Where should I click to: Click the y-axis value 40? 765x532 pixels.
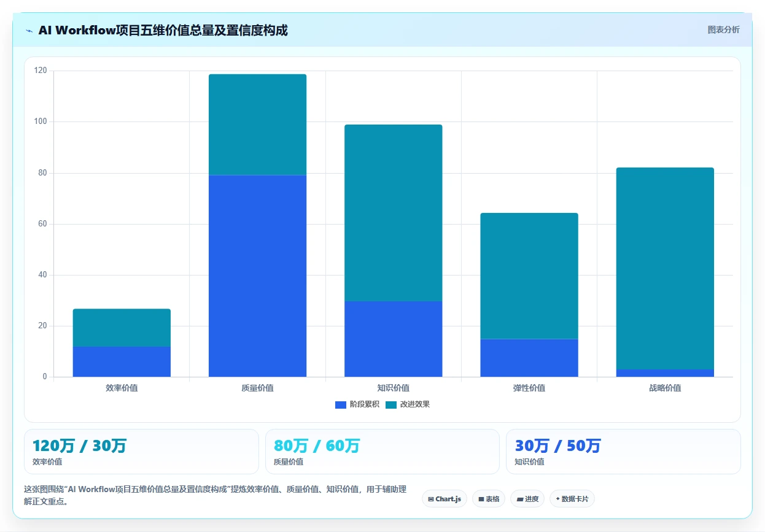pyautogui.click(x=42, y=275)
